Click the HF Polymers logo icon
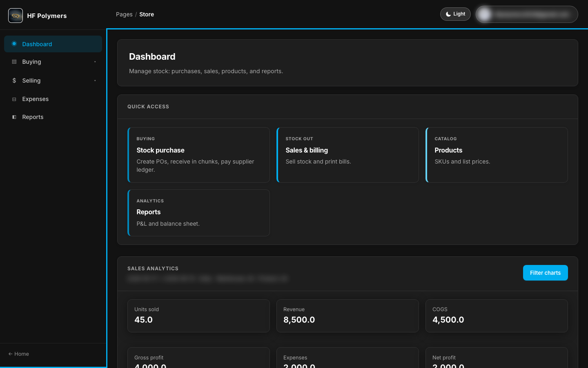Viewport: 588px width, 368px height. click(16, 16)
